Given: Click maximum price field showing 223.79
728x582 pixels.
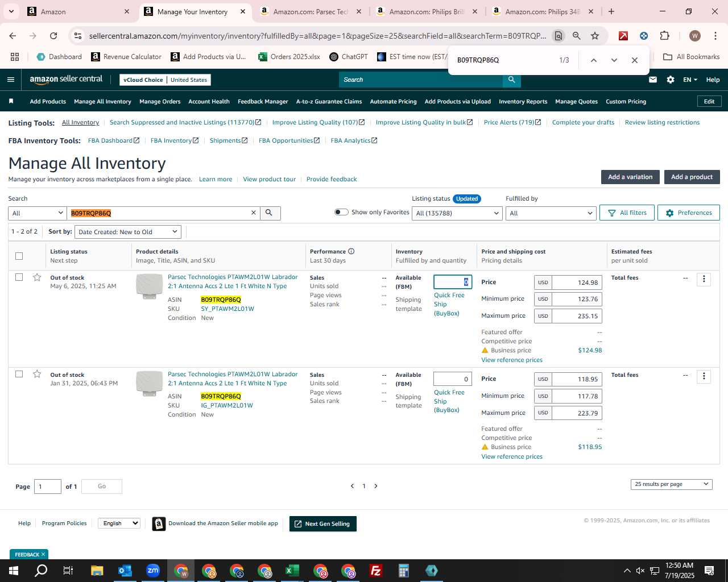Looking at the screenshot, I should point(576,413).
